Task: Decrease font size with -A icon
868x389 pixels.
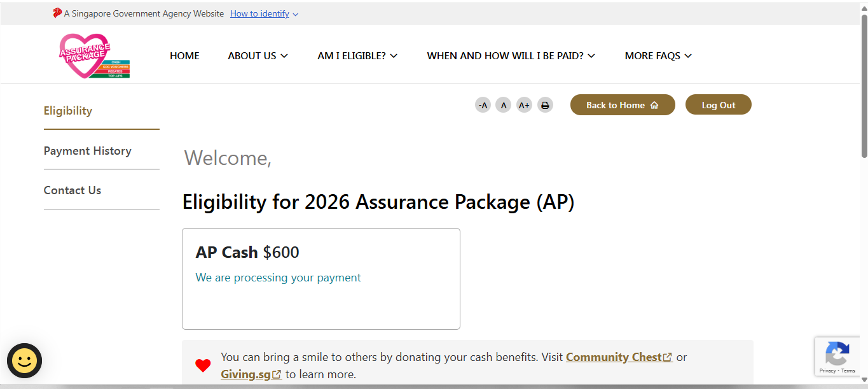Action: [483, 105]
